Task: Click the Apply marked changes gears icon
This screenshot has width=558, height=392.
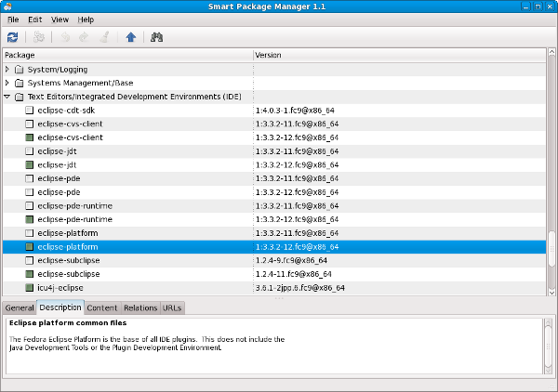Action: coord(38,37)
